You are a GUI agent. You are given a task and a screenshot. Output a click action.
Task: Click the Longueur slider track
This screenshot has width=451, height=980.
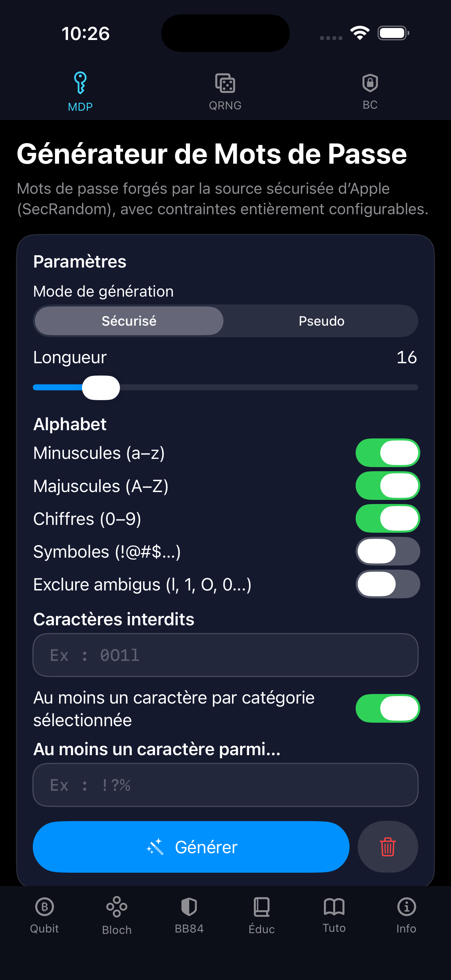pos(266,387)
